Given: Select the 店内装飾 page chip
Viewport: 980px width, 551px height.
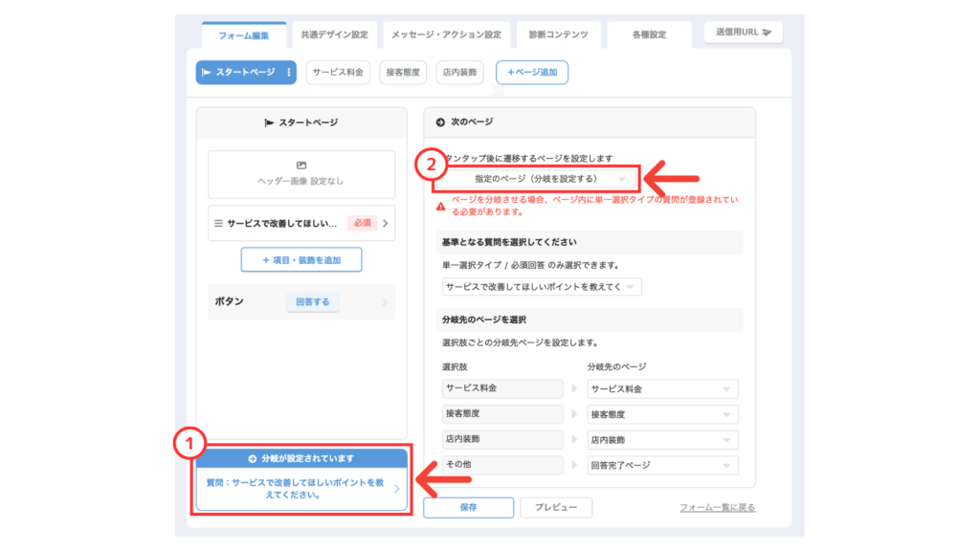Looking at the screenshot, I should [x=459, y=73].
